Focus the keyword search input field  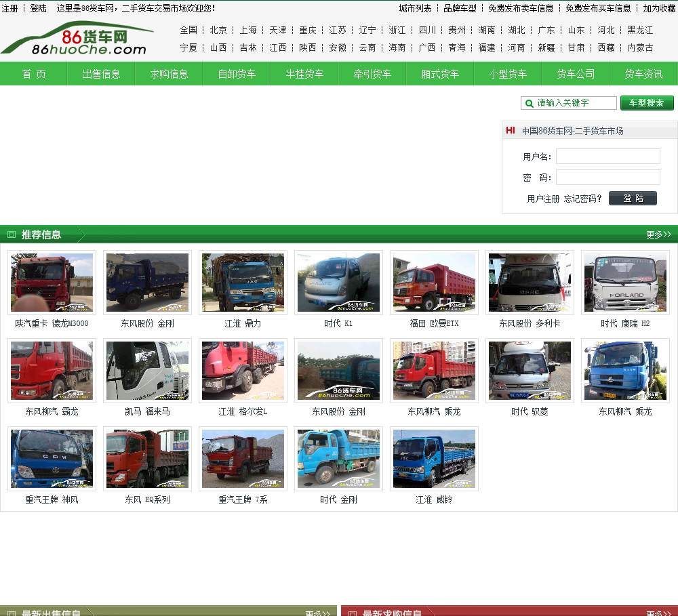[569, 103]
